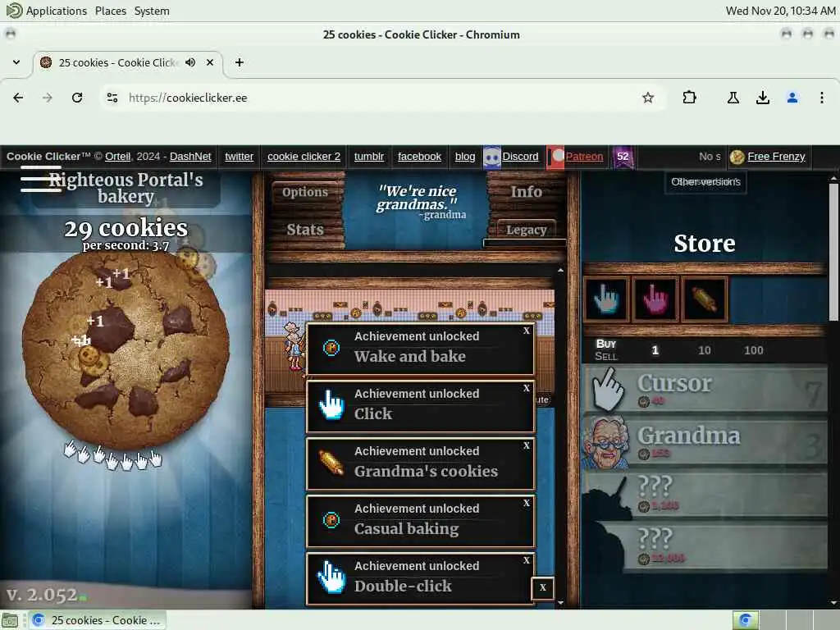Viewport: 840px width, 630px height.
Task: Open the System menu
Action: (x=152, y=11)
